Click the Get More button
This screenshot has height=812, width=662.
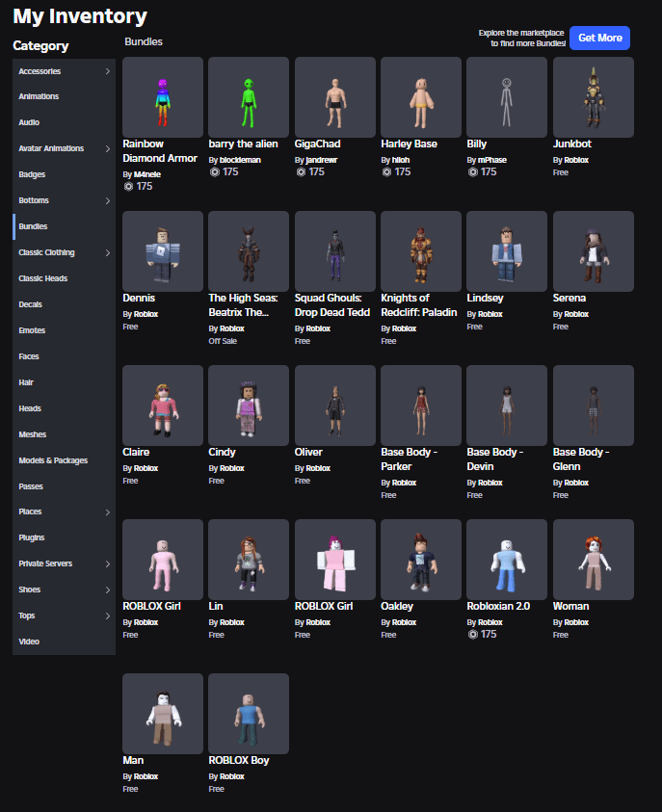coord(599,38)
